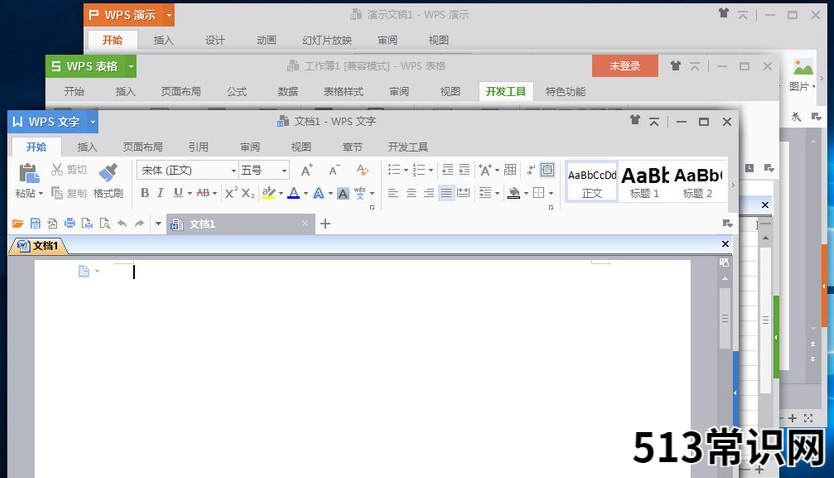The image size is (834, 478).
Task: Apply the 标题 1 style
Action: (x=644, y=182)
